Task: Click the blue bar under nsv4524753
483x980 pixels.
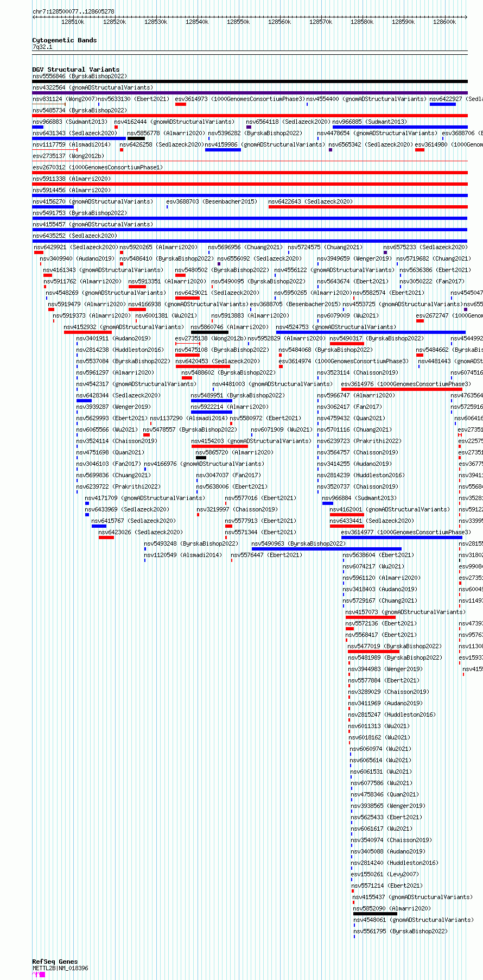Action: pos(371,332)
